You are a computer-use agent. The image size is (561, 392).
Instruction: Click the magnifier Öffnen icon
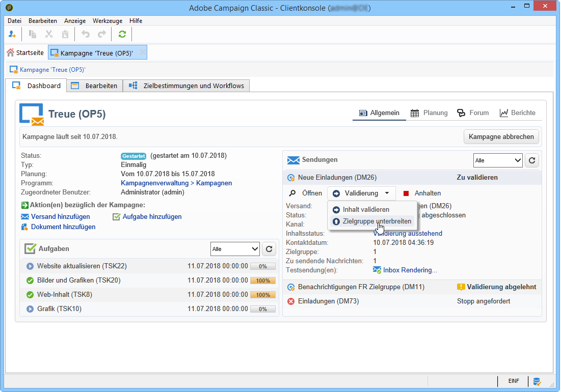(292, 193)
